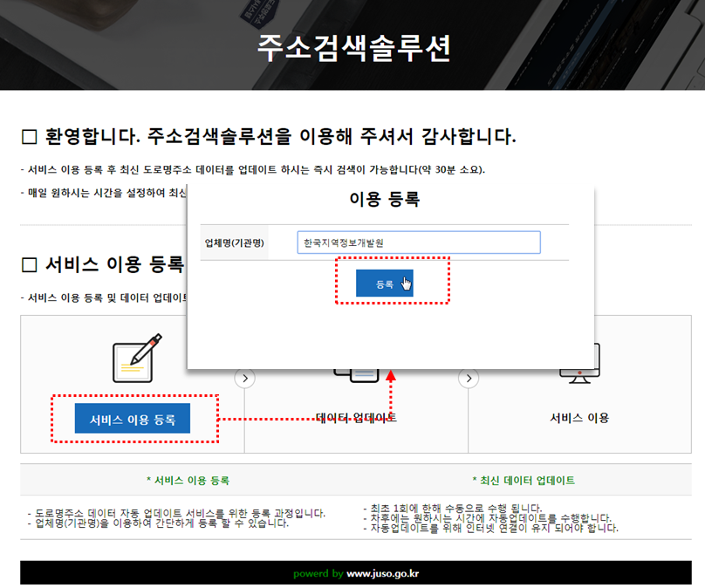The width and height of the screenshot is (705, 588).
Task: Click the green * 서비스 이용 등록 heading
Action: [x=188, y=481]
